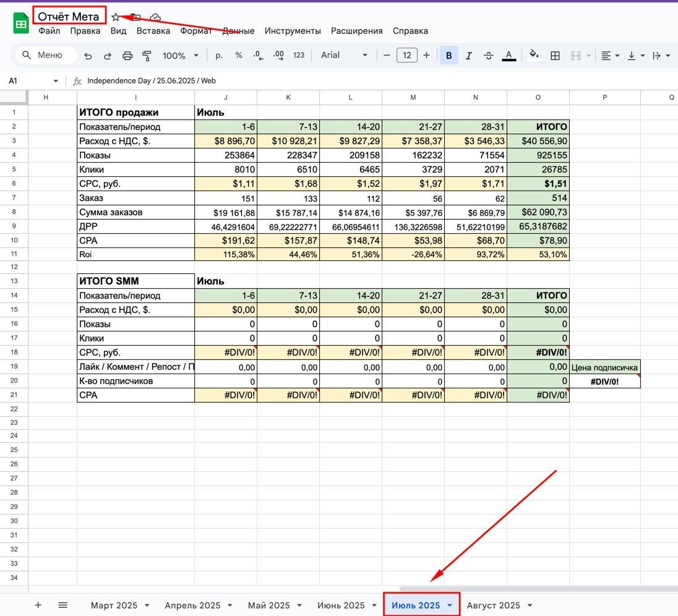This screenshot has height=616, width=678.
Task: Open the Arial font dropdown
Action: point(344,55)
